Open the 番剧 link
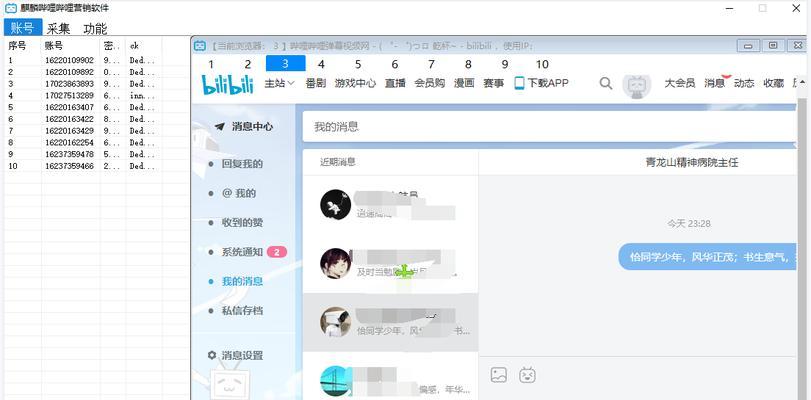 click(x=316, y=83)
